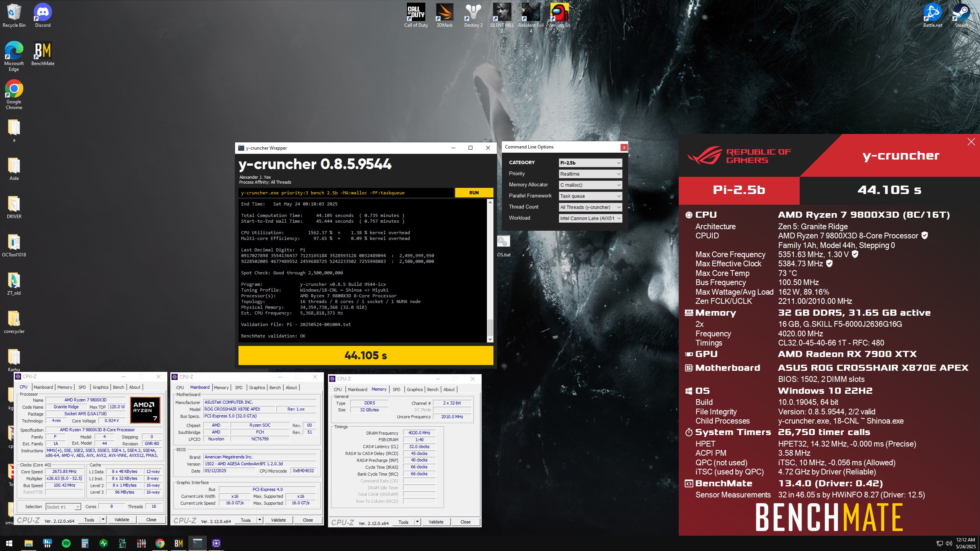Click Validate in the CPU-Z Memory window
Viewport: 980px width, 551px height.
point(436,522)
